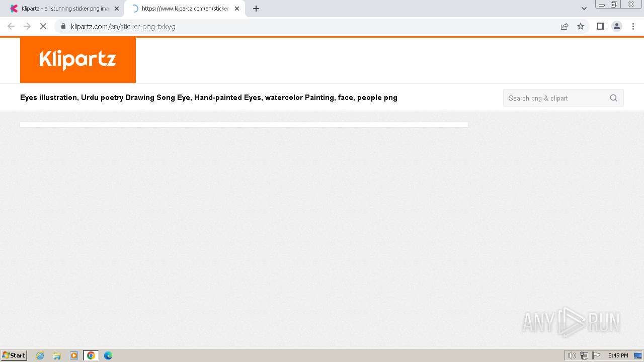
Task: Expand the tab search chevron
Action: click(584, 9)
